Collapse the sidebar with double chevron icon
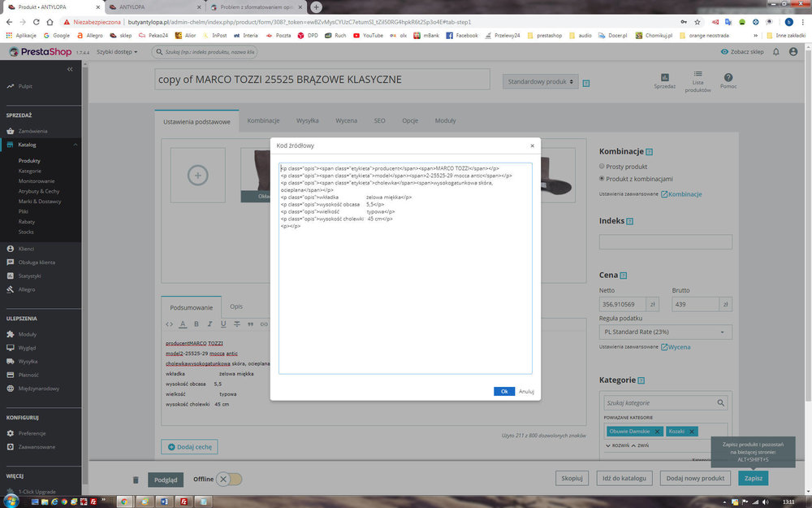This screenshot has height=508, width=812. tap(70, 69)
